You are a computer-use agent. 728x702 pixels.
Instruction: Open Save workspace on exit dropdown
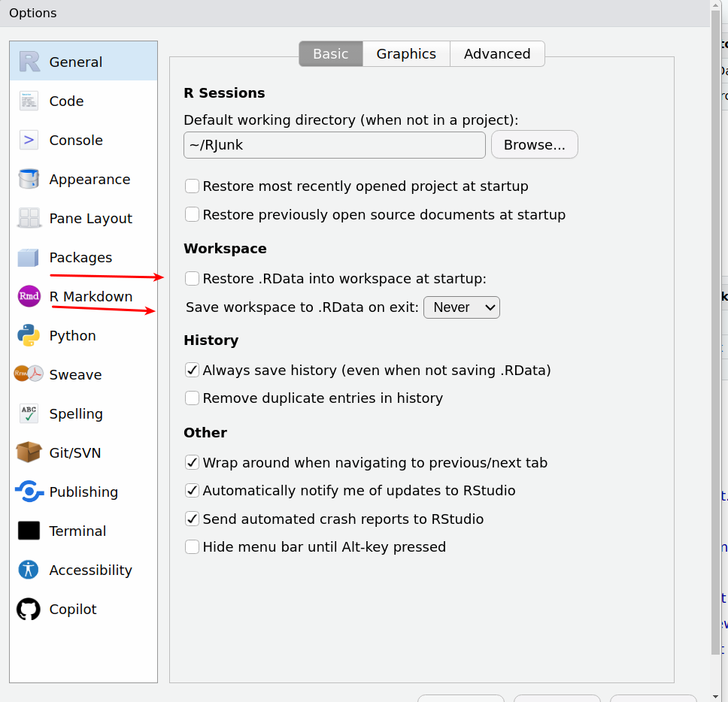(462, 307)
